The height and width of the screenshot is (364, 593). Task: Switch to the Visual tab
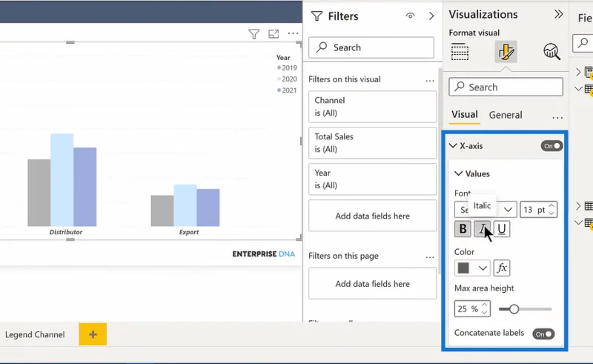(x=465, y=115)
